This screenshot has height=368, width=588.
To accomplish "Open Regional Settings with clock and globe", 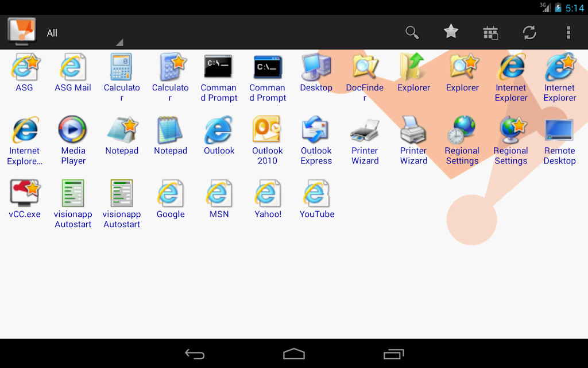I will [462, 141].
